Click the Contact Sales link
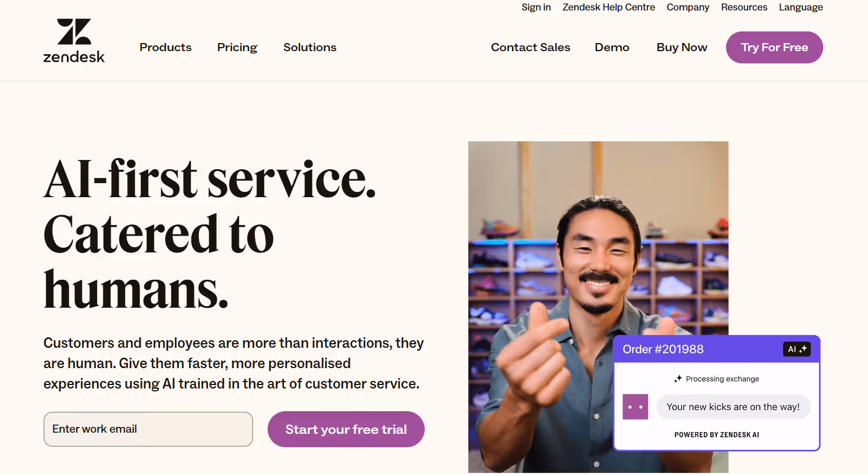 [530, 47]
